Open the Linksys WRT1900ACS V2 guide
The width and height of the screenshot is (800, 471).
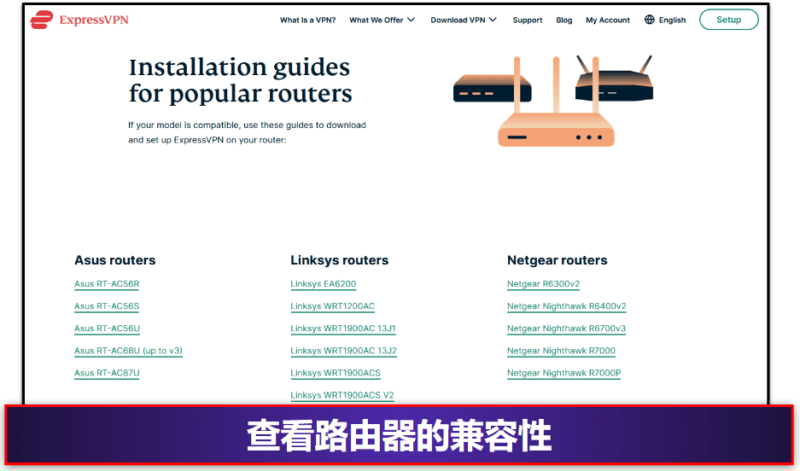click(x=342, y=395)
